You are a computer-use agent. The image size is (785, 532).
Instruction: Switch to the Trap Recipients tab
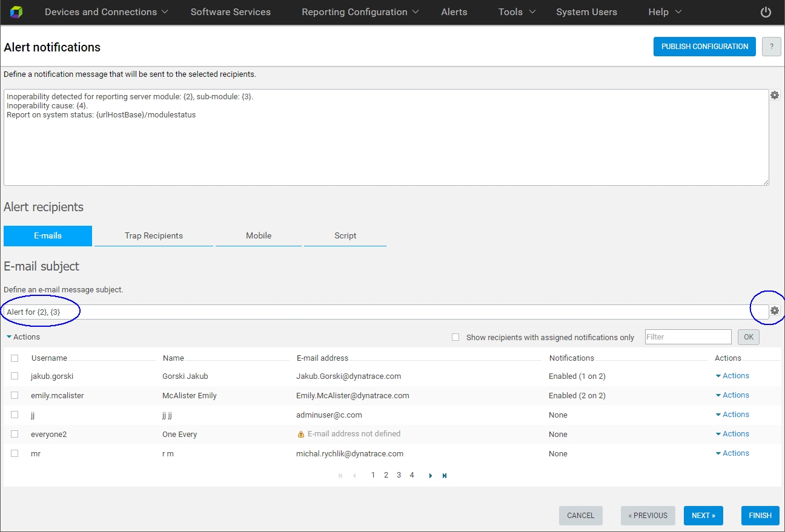point(153,236)
